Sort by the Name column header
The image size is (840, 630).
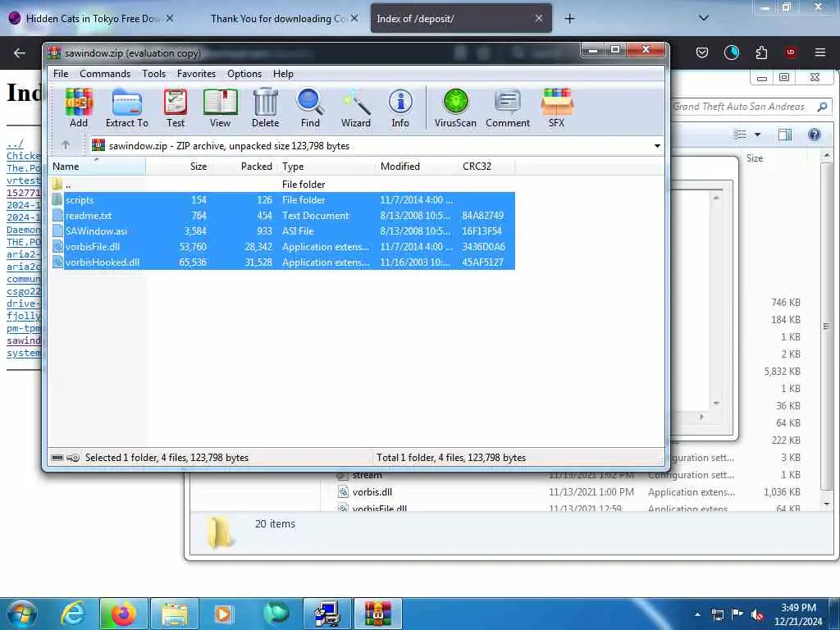pos(97,166)
